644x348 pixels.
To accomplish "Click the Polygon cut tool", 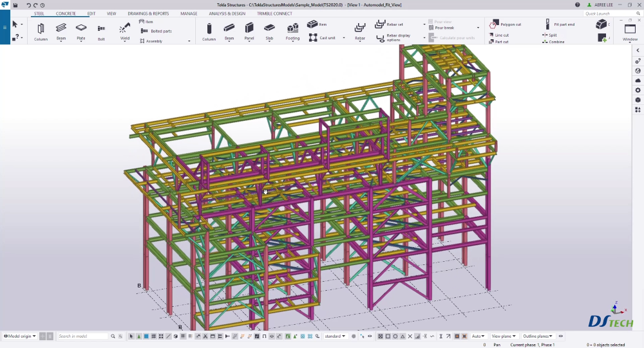I will (x=505, y=24).
